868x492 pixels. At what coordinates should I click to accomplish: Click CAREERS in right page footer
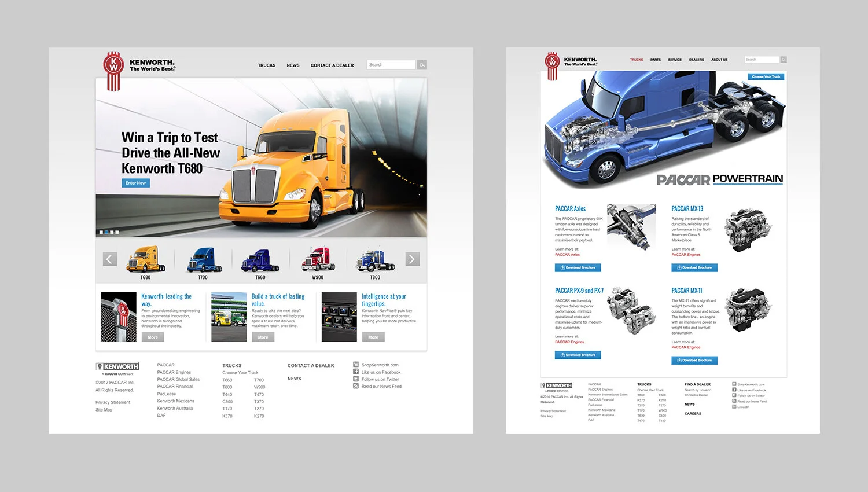point(693,414)
